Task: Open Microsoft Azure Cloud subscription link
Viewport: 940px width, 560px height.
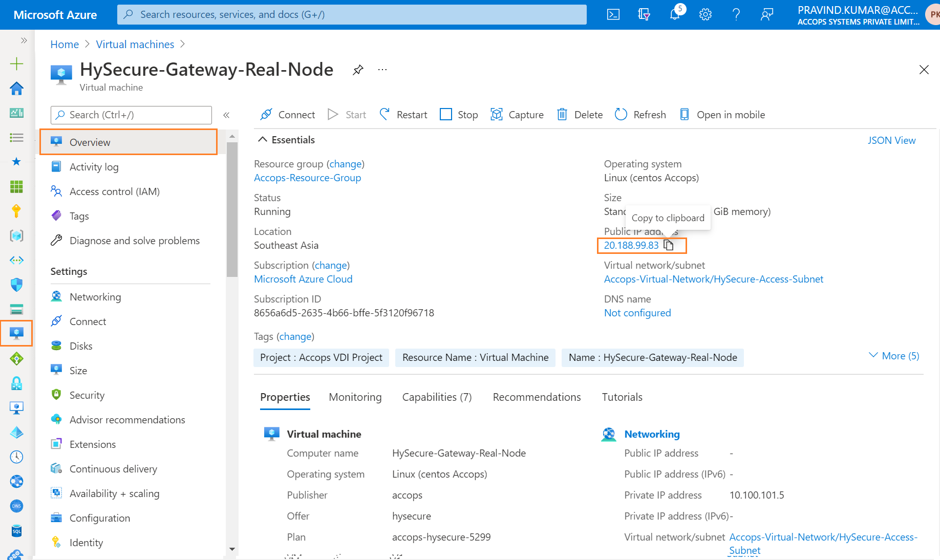Action: click(x=303, y=279)
